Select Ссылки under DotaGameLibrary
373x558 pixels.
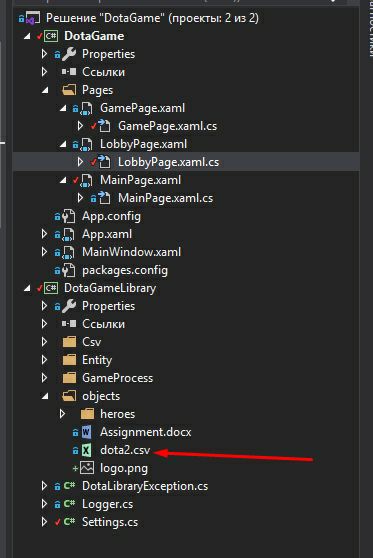click(104, 324)
